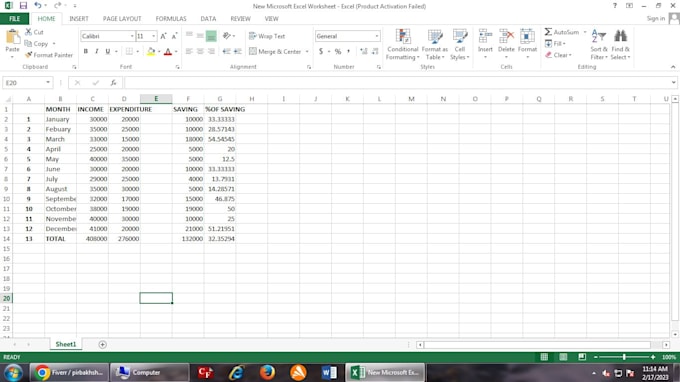Click the zoom slider handle
The image size is (680, 382).
(x=624, y=357)
